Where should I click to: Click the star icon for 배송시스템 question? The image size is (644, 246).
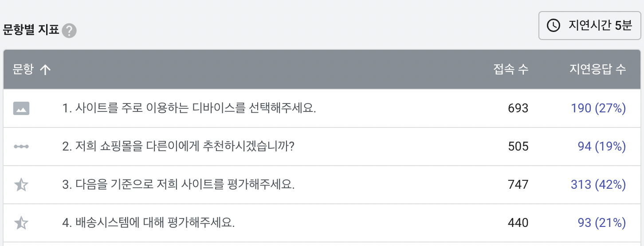(21, 222)
